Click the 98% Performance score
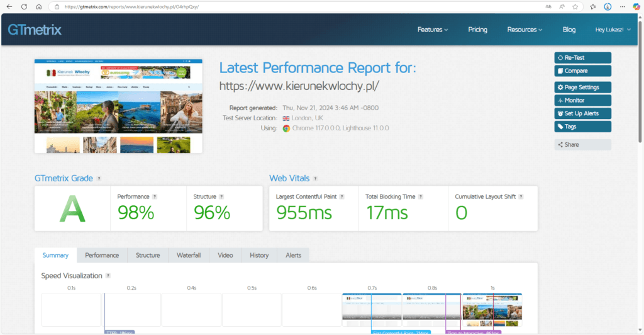The height and width of the screenshot is (335, 644). coord(136,213)
